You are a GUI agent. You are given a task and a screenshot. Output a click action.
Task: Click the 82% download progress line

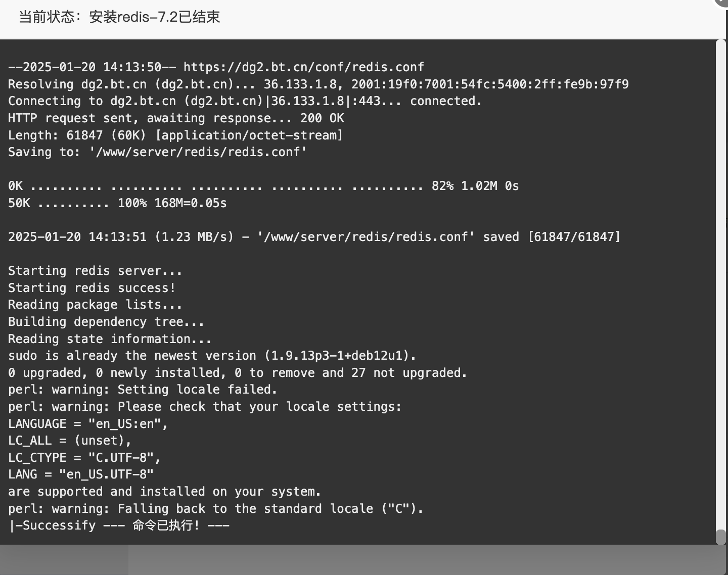[x=263, y=186]
